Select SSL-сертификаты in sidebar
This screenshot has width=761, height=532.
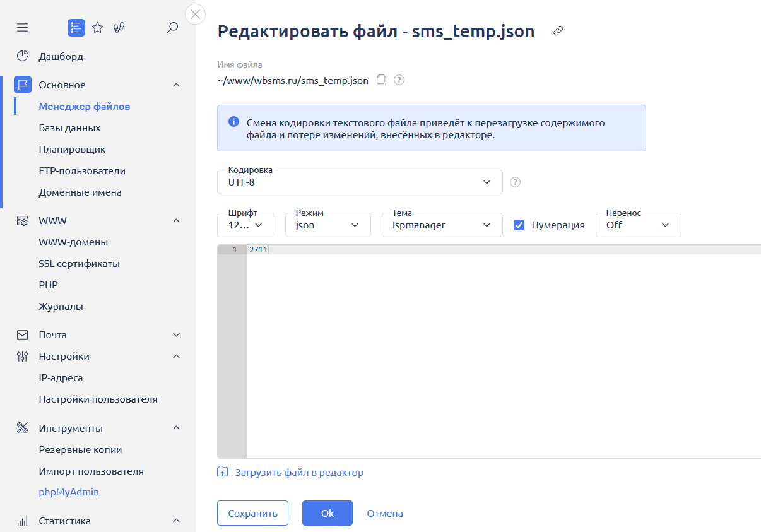click(x=79, y=264)
